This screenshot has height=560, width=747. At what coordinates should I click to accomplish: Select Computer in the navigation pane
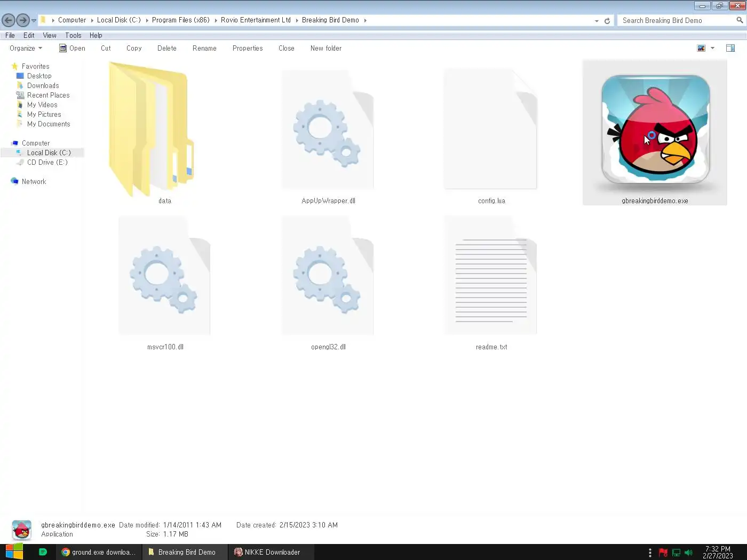point(35,143)
